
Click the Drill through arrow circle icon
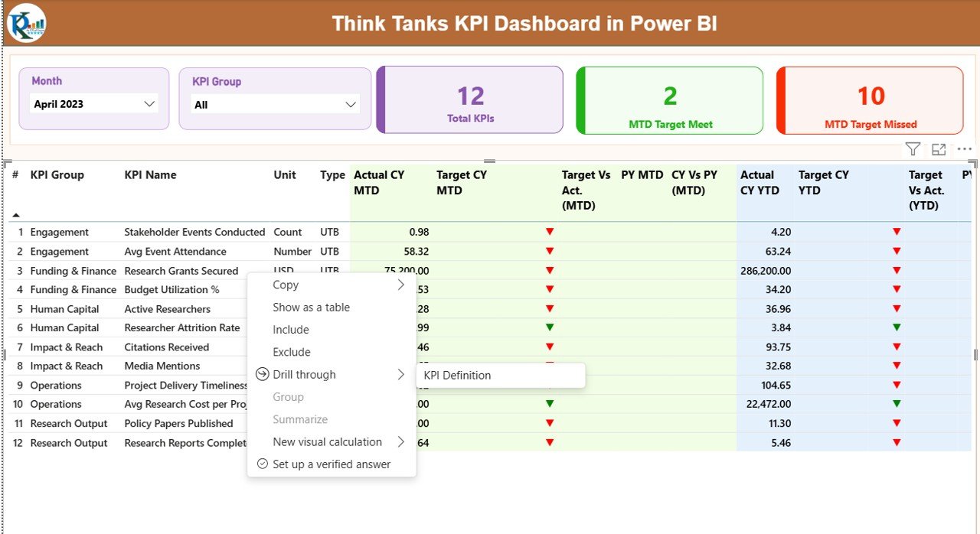click(x=263, y=374)
